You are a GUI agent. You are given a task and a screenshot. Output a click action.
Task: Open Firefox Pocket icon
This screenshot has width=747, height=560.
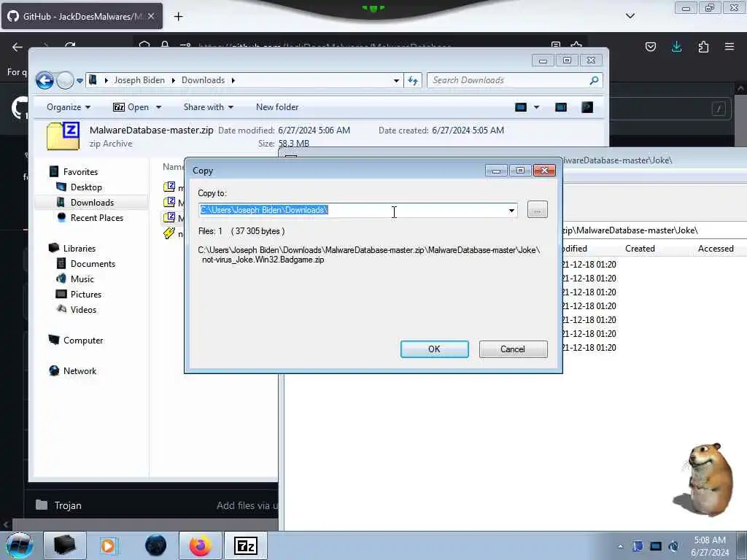[x=650, y=47]
